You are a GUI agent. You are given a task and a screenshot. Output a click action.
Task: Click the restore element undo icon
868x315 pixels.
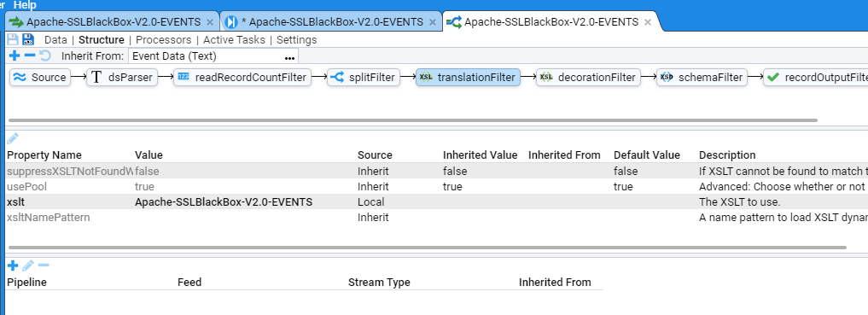[45, 55]
